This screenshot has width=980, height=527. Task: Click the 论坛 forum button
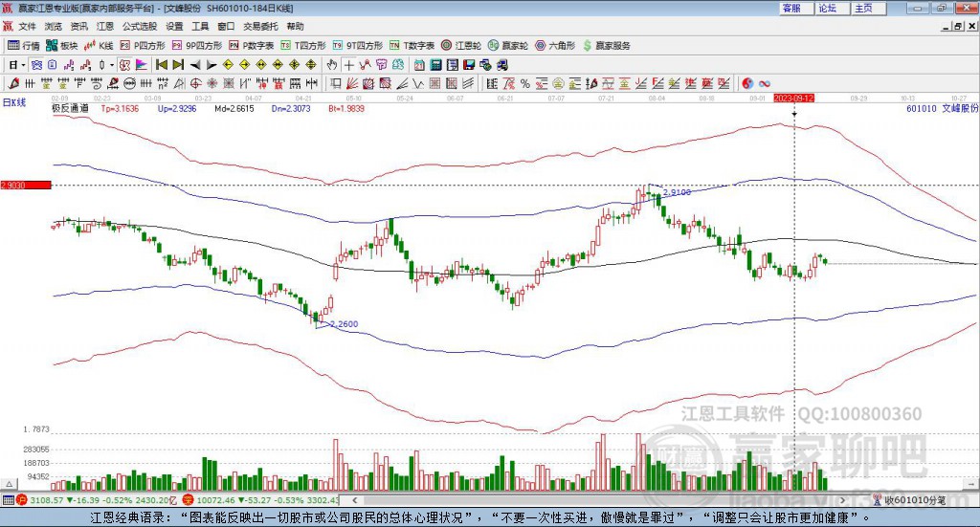(x=832, y=8)
